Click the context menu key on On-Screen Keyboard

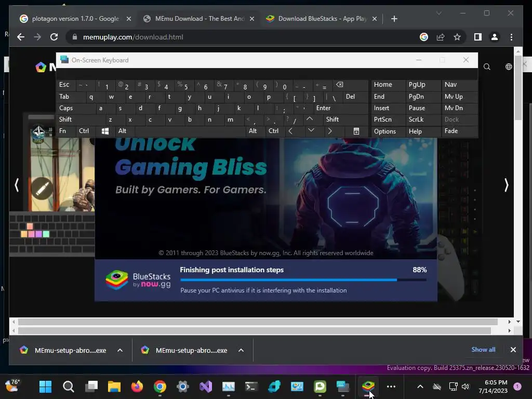(x=356, y=131)
